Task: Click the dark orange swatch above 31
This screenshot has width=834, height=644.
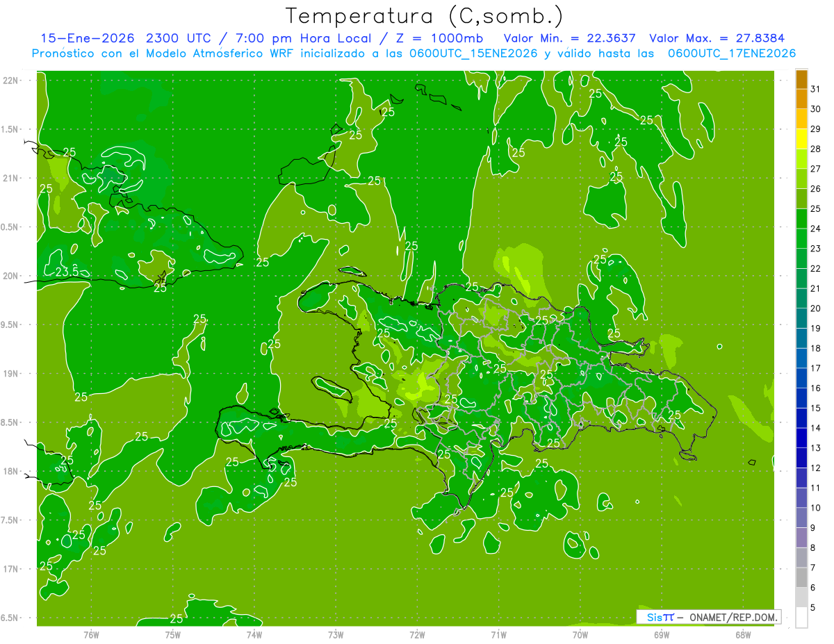Action: pos(801,79)
